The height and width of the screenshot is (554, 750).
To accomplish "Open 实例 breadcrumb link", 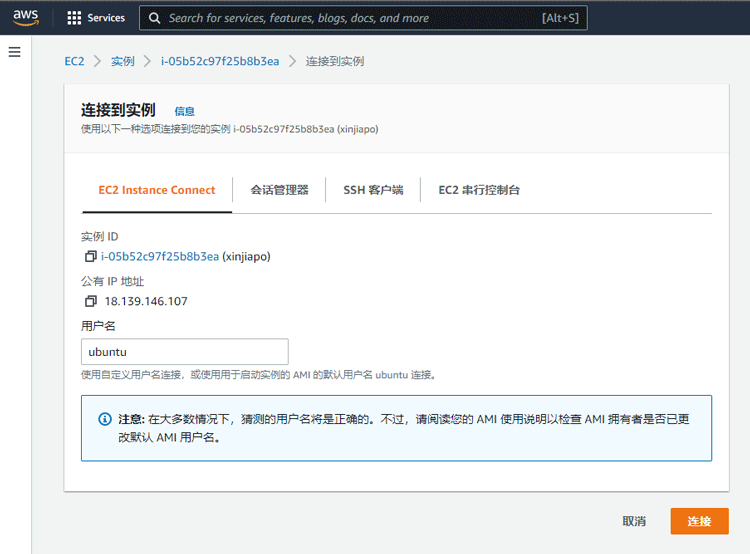I will point(122,61).
